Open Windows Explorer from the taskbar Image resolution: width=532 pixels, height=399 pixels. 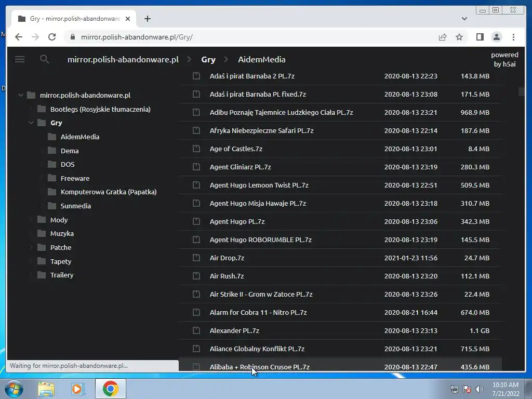pos(46,389)
